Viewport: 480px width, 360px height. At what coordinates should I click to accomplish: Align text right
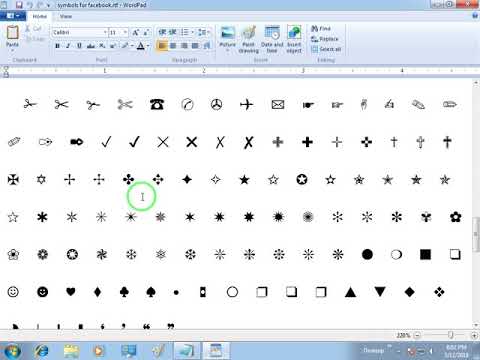tap(184, 46)
